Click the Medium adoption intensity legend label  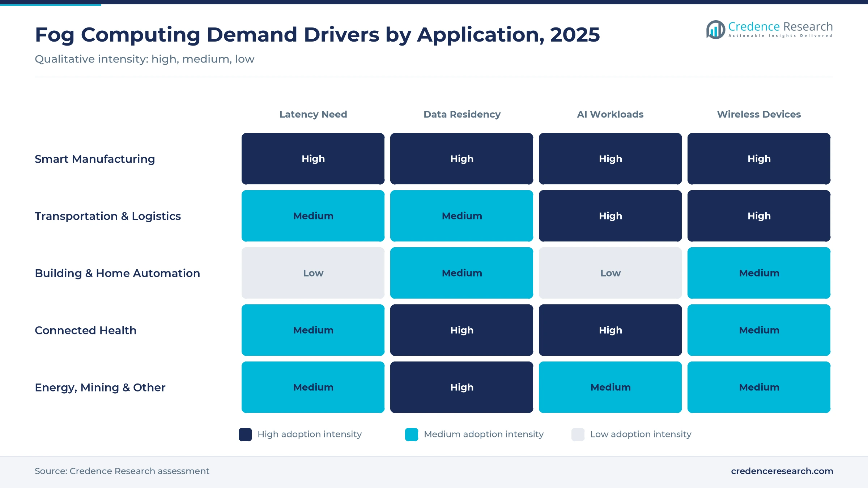tap(484, 434)
